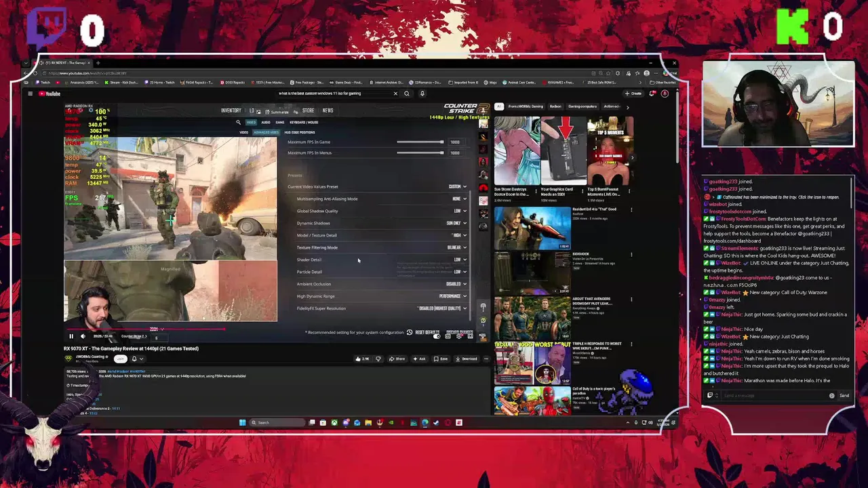868x488 pixels.
Task: Click the Ask button below the video
Action: [420, 359]
